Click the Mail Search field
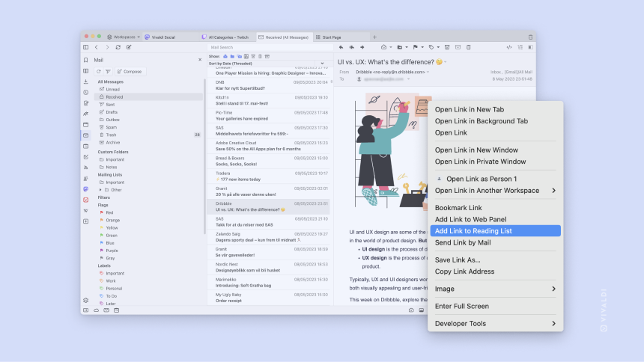The image size is (644, 362). (x=269, y=47)
